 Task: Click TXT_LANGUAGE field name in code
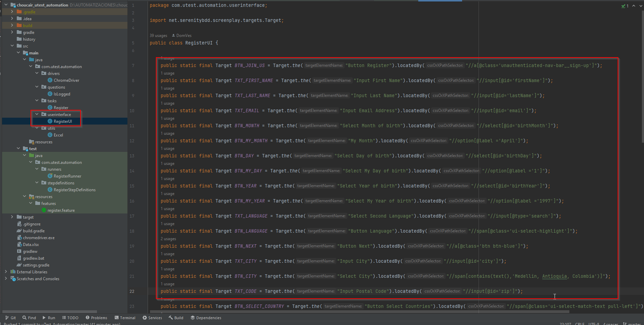tap(251, 216)
